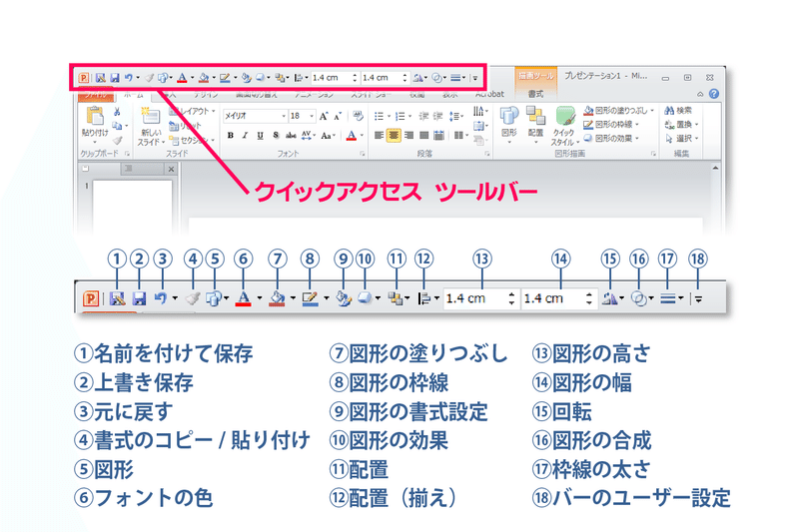Toggle highlighted Center alignment button
Image resolution: width=799 pixels, height=532 pixels.
point(394,136)
